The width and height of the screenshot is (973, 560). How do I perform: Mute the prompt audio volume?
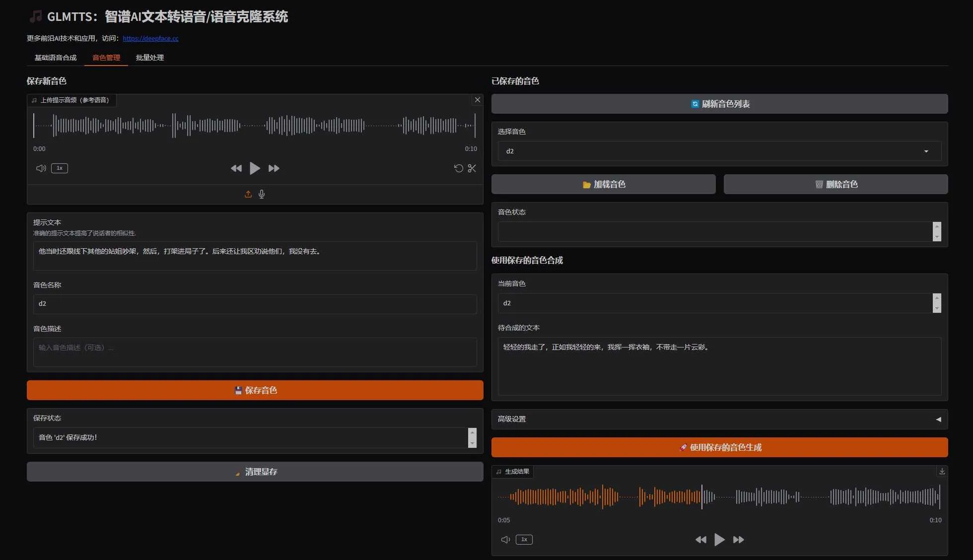[40, 168]
